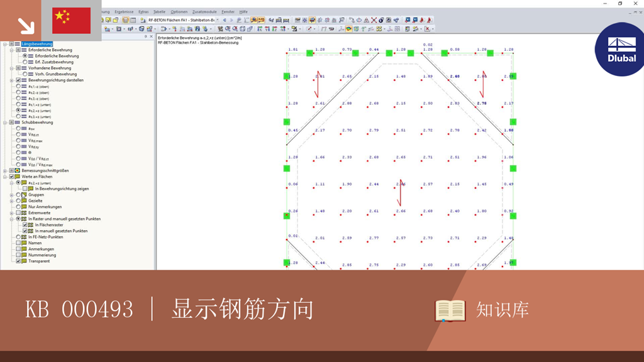Expand the Bemessungsschnittgrößen node
The image size is (644, 362).
click(x=5, y=170)
